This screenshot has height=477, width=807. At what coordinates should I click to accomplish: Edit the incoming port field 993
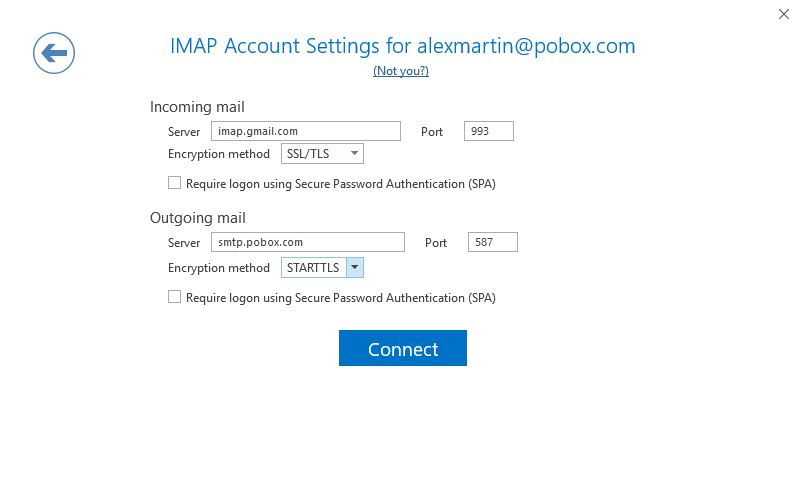(x=488, y=131)
